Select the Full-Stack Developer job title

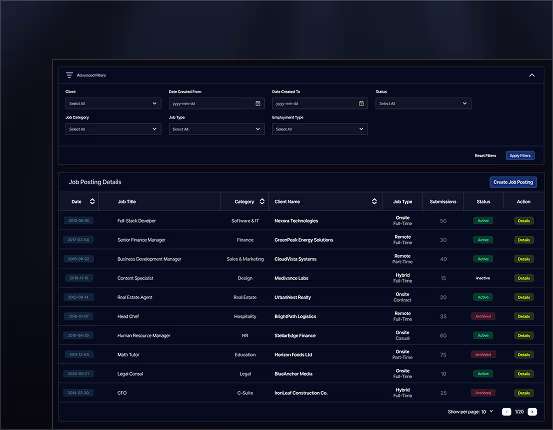pyautogui.click(x=136, y=221)
